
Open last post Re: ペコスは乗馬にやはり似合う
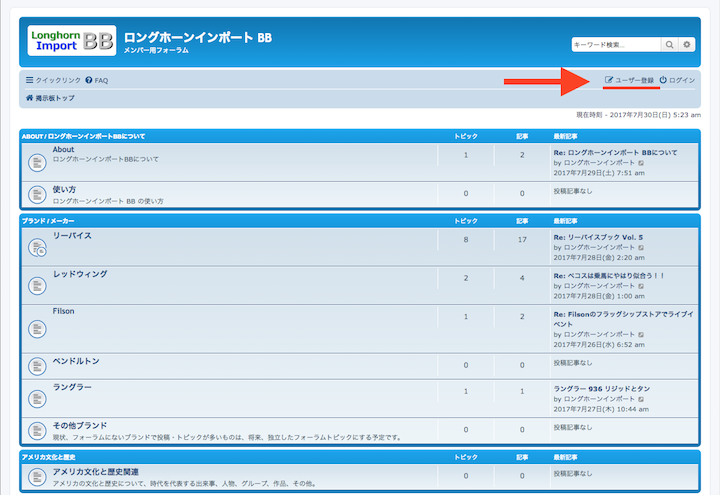coord(608,276)
